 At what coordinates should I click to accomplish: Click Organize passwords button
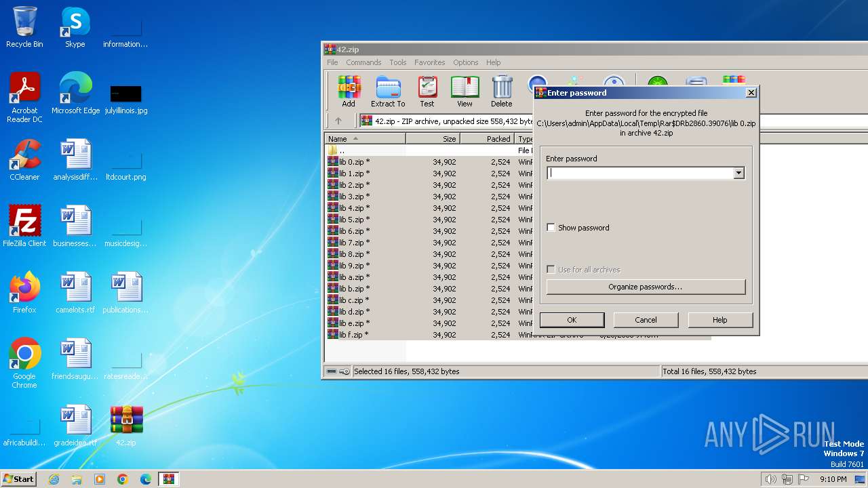[x=646, y=287]
